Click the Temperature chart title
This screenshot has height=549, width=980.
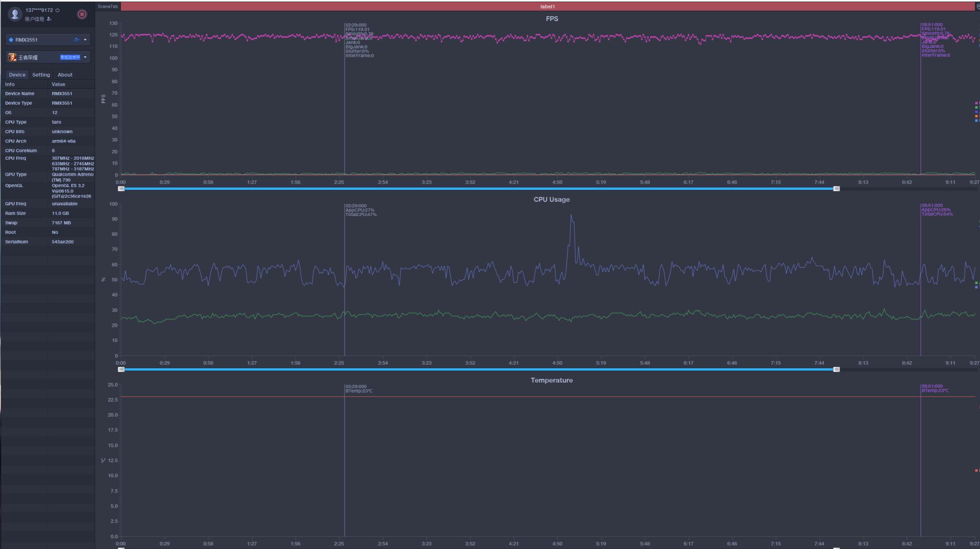[552, 380]
